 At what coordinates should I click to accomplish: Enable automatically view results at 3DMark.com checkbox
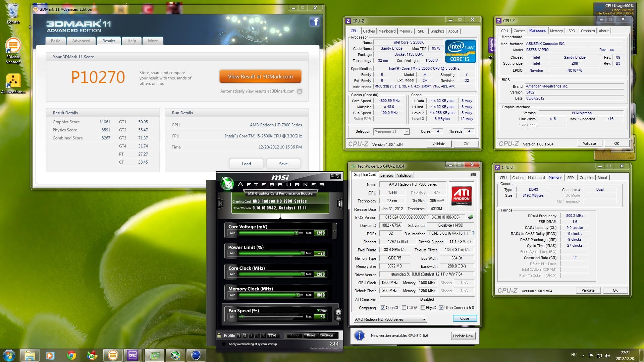click(x=300, y=91)
